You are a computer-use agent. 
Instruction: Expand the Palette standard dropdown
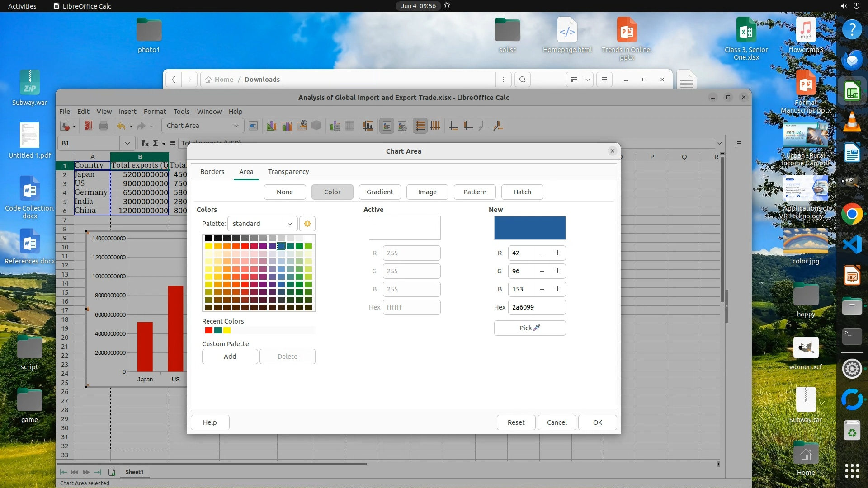pos(262,224)
